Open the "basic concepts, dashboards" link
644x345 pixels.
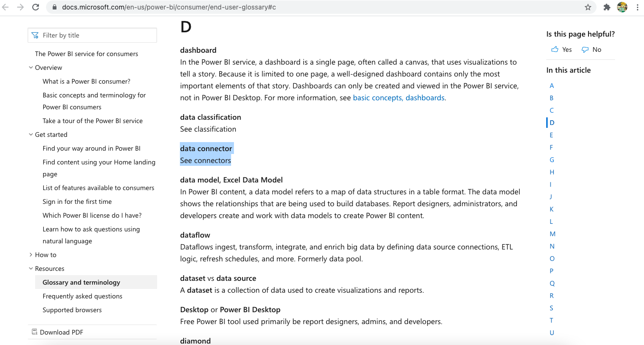tap(399, 98)
